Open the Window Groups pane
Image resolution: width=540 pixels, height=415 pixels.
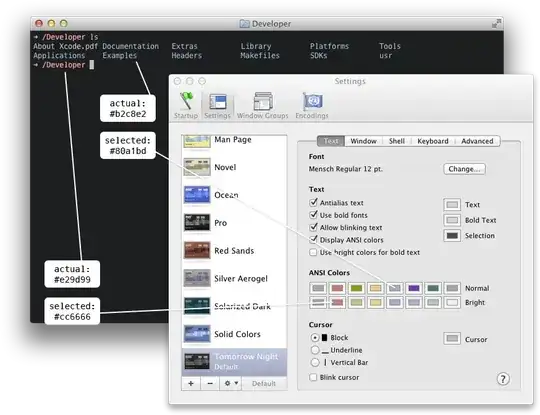[262, 105]
